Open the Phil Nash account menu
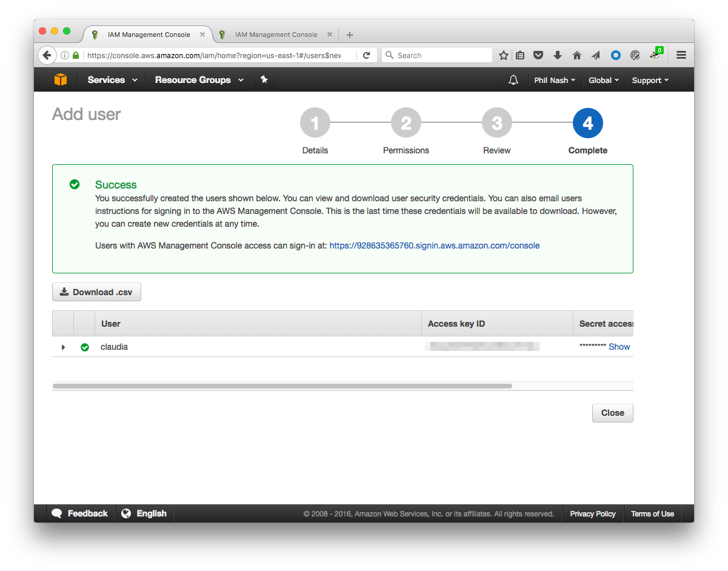 coord(554,79)
